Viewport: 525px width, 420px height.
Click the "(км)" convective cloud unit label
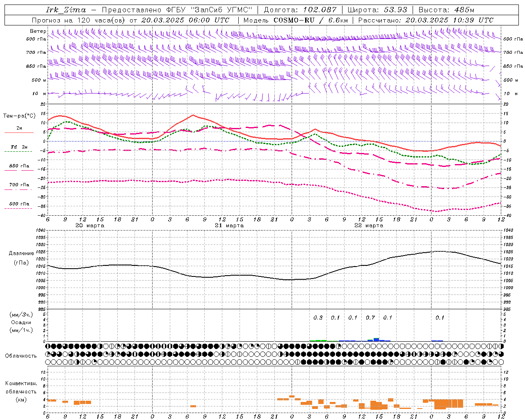tap(21, 399)
